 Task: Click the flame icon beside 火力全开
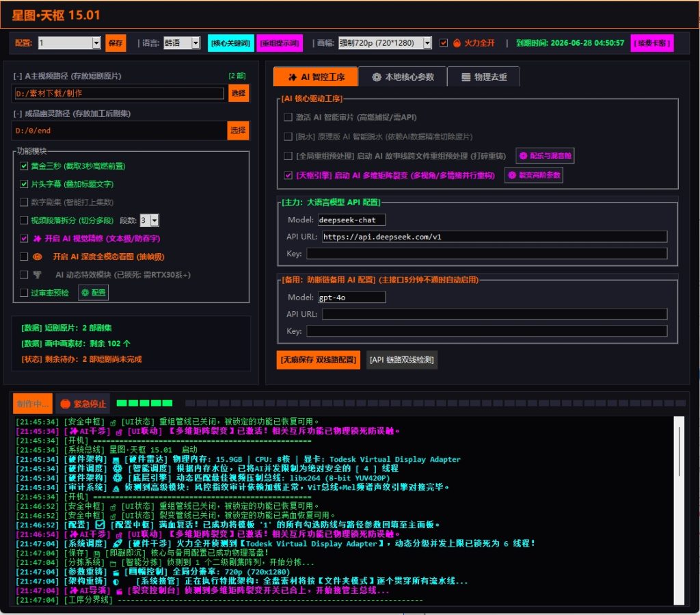pos(457,43)
